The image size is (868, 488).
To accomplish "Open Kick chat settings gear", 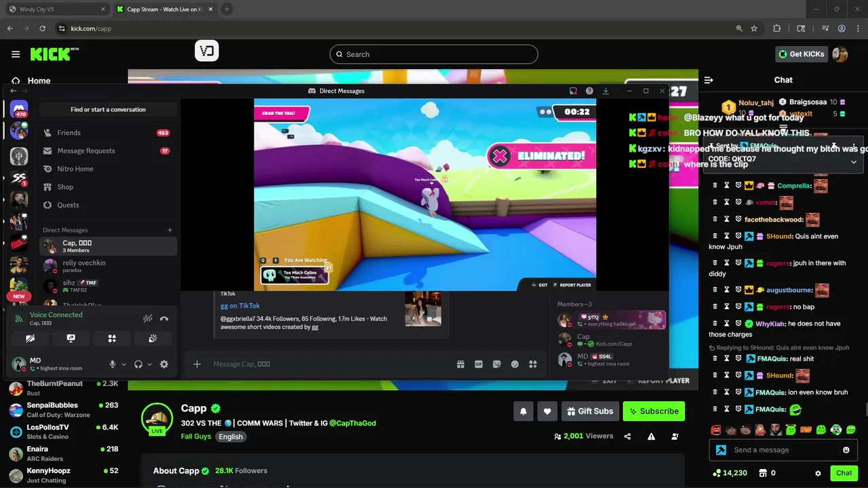I will point(818,473).
